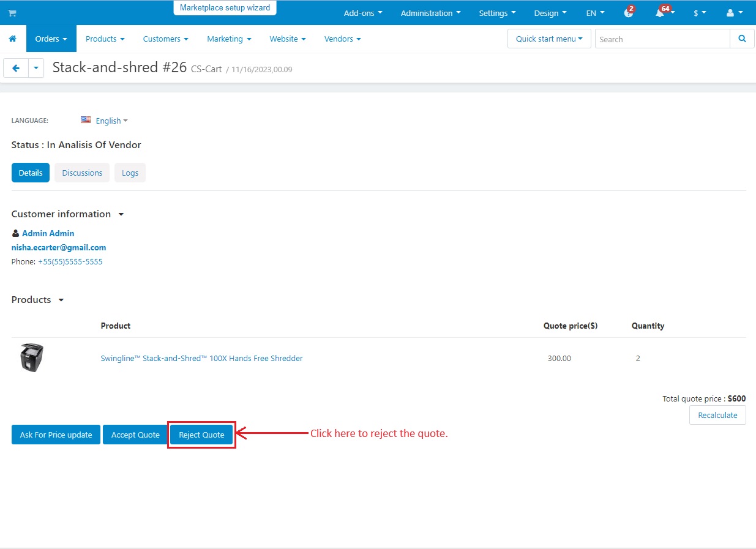This screenshot has width=756, height=549.
Task: Click the nisha.ecarter@gmail.com email link
Action: pos(59,247)
